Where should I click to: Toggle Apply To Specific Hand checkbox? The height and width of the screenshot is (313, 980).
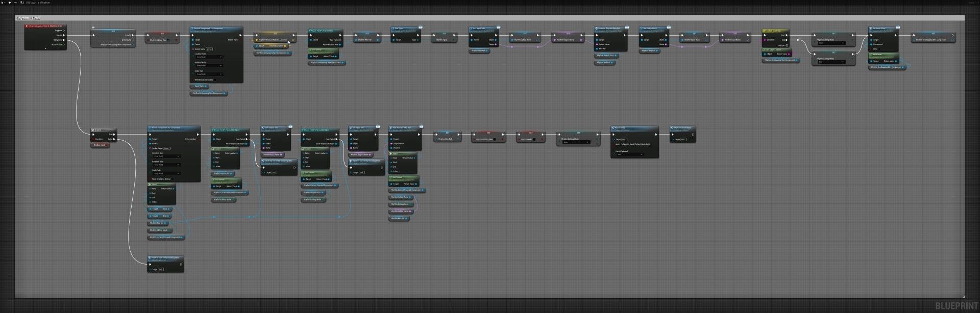614,144
